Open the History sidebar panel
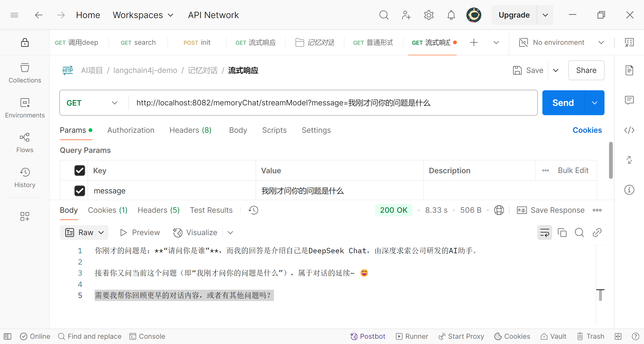Screen dimensions: 644x344 (x=25, y=178)
